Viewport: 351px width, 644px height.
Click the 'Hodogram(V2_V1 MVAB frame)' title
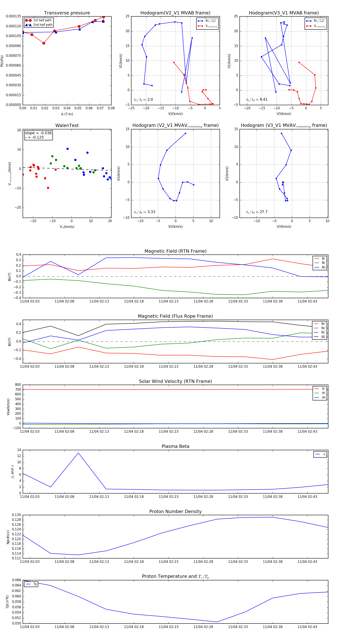click(x=175, y=13)
